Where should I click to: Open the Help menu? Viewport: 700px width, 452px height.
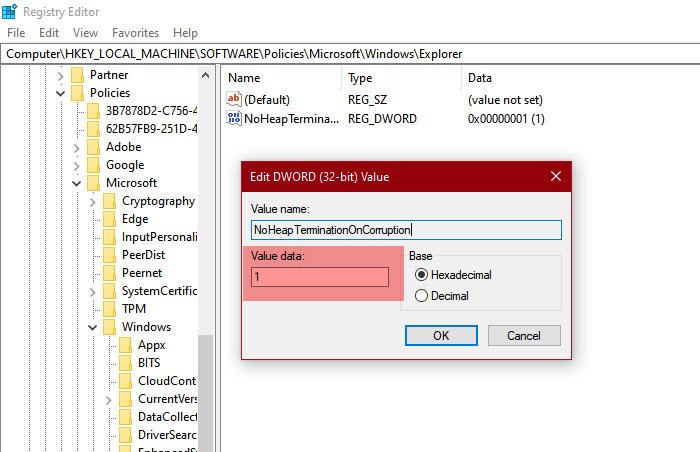click(x=185, y=33)
